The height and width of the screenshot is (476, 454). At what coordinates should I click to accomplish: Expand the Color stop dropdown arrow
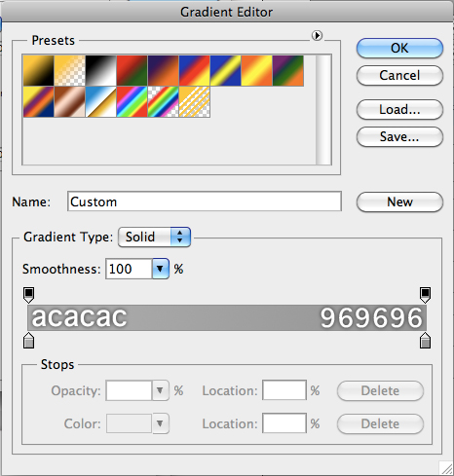(x=160, y=423)
